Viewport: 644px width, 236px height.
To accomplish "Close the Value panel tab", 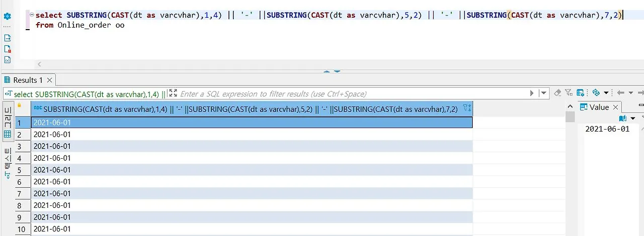I will click(616, 107).
